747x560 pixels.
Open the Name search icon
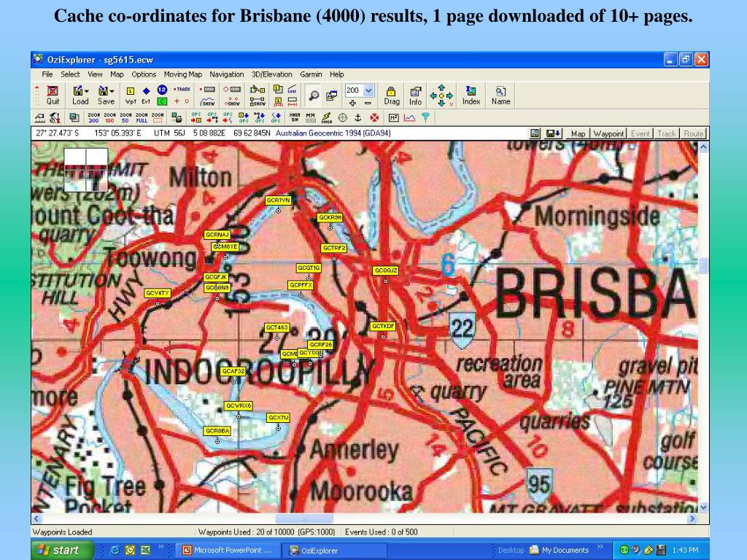(500, 96)
